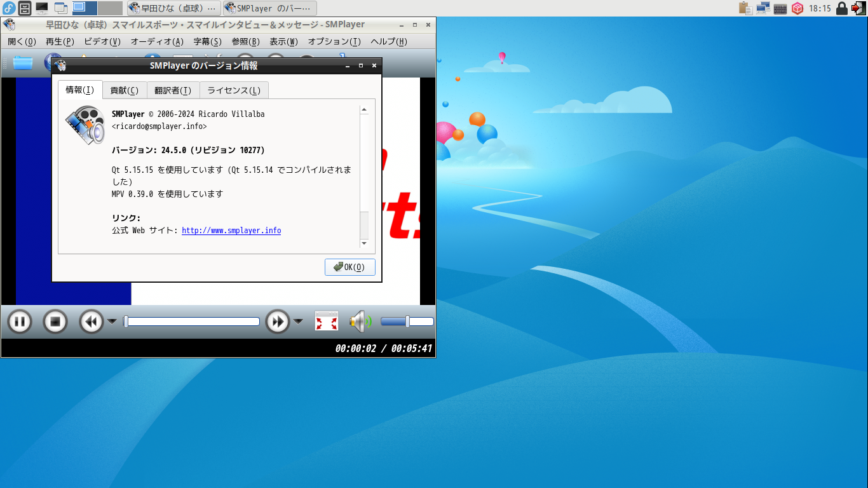868x488 pixels.
Task: Open the オーディオ(A) menu
Action: (x=157, y=42)
